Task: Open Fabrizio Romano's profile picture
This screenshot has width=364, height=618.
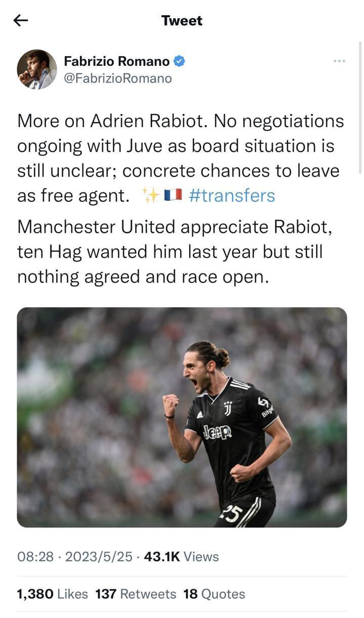Action: tap(36, 69)
